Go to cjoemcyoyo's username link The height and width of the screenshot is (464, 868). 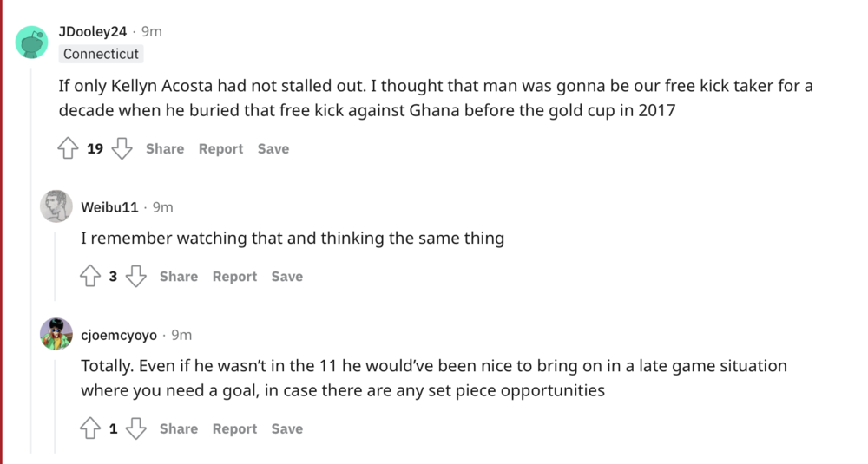(x=119, y=335)
